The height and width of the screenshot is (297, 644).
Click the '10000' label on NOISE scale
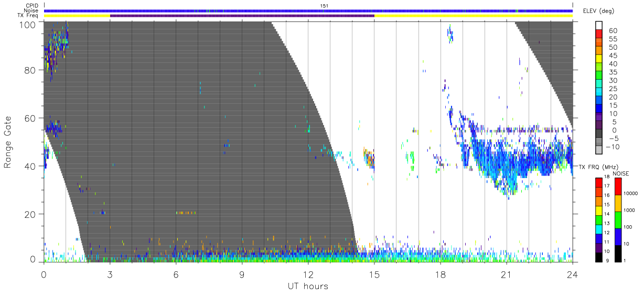point(631,194)
